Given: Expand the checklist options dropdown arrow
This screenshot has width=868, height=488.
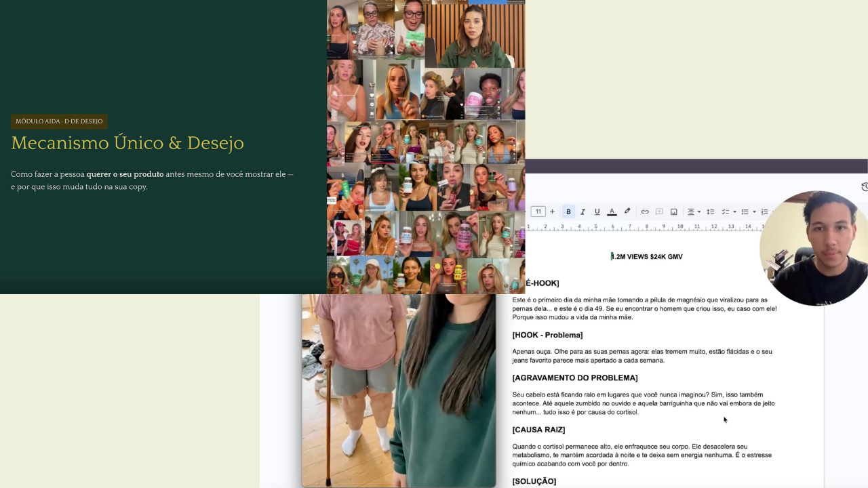Looking at the screenshot, I should [734, 212].
